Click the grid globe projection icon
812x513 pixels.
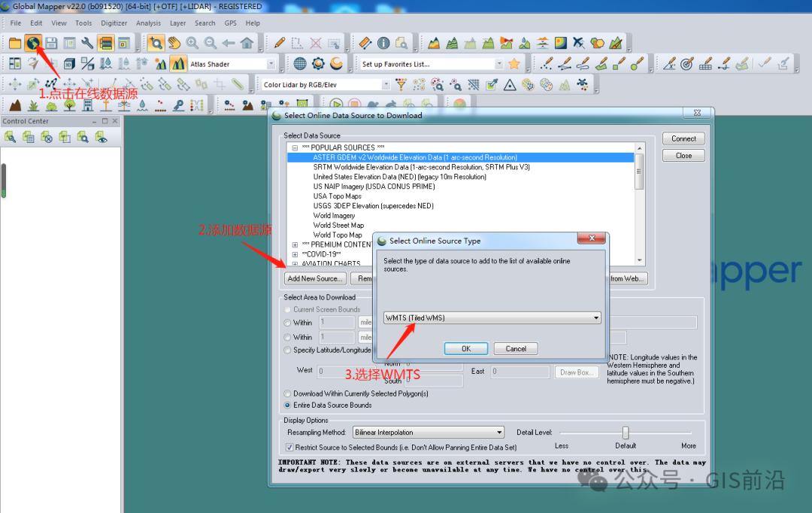click(x=300, y=64)
